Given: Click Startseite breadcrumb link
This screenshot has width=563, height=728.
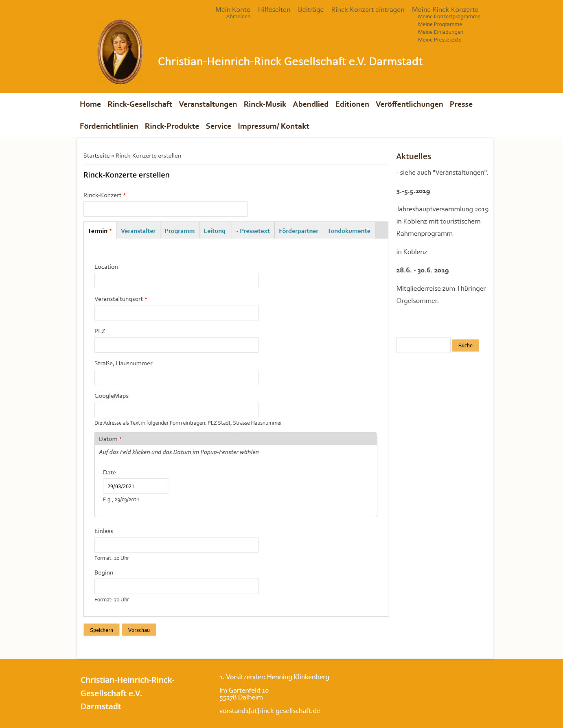Looking at the screenshot, I should pyautogui.click(x=96, y=156).
